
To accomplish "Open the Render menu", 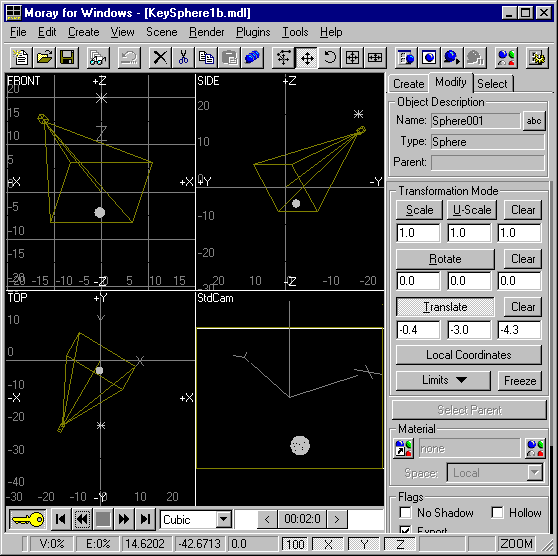I will click(206, 32).
